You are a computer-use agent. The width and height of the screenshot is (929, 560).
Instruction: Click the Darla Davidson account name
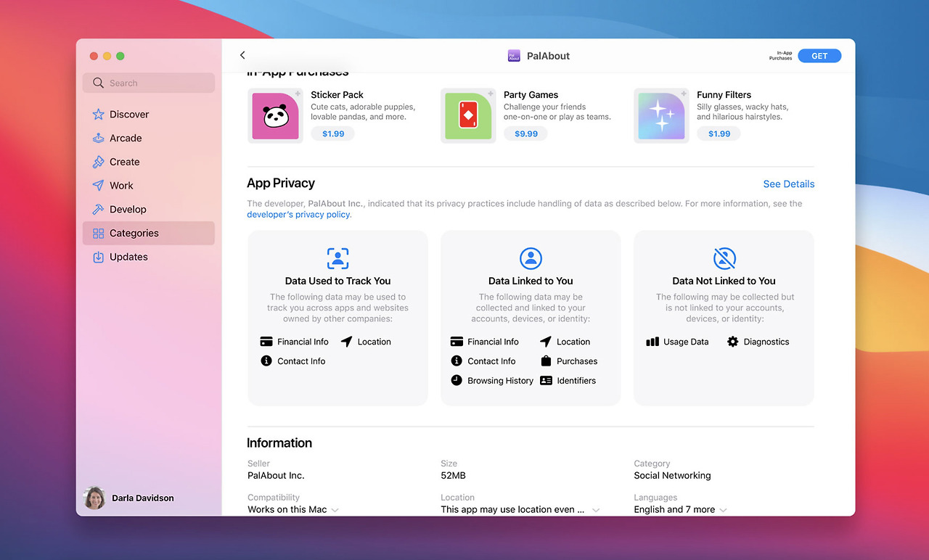coord(143,498)
